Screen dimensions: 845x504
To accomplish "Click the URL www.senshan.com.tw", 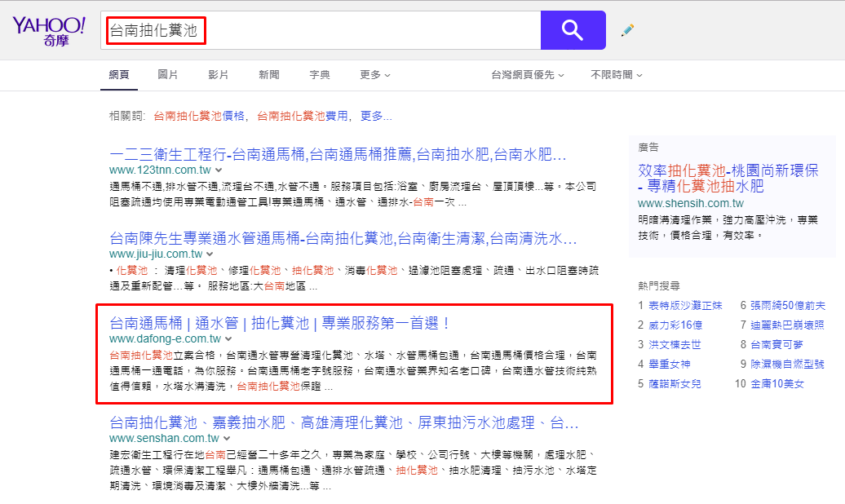I will click(x=164, y=438).
